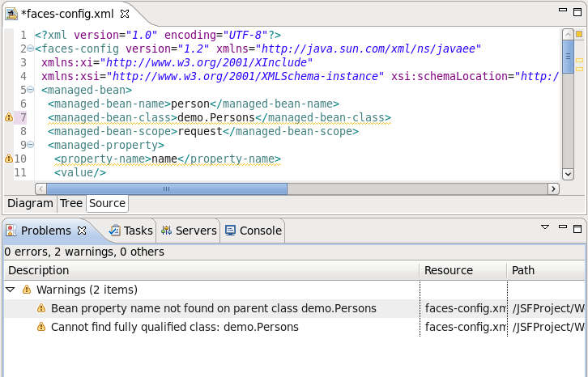The height and width of the screenshot is (377, 588).
Task: Collapse the Warnings (2 items) group
Action: pos(11,290)
